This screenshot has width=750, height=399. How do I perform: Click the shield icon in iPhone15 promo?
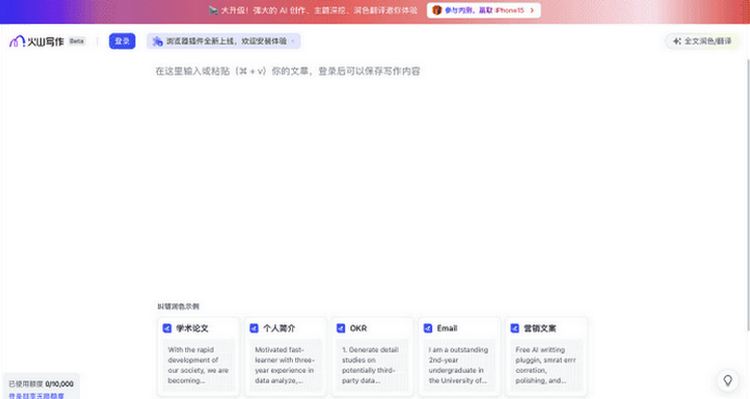coord(437,10)
